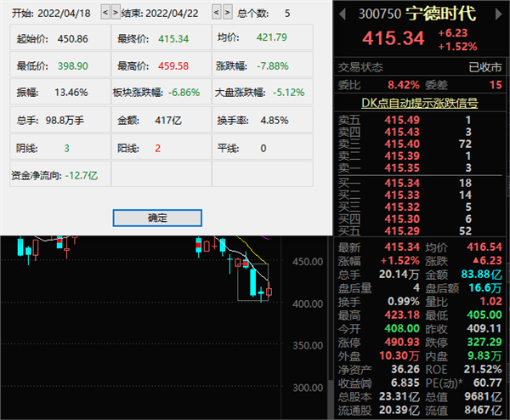510x420 pixels.
Task: Open DK点自动提示涨跌信号 link
Action: coord(420,103)
